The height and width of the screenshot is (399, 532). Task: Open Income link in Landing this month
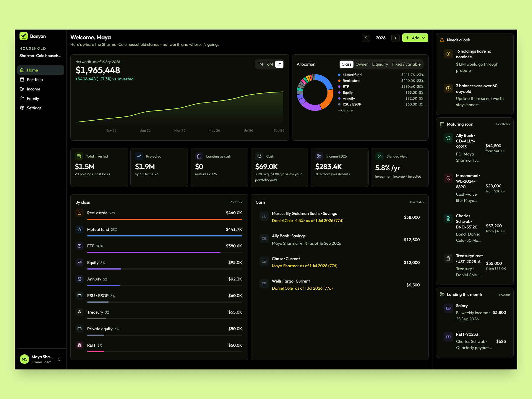click(504, 294)
